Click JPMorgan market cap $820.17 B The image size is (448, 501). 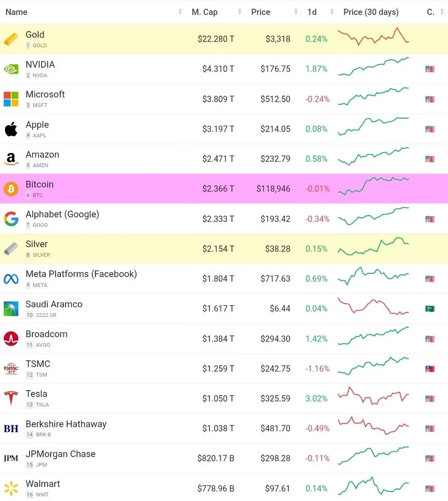pos(216,458)
